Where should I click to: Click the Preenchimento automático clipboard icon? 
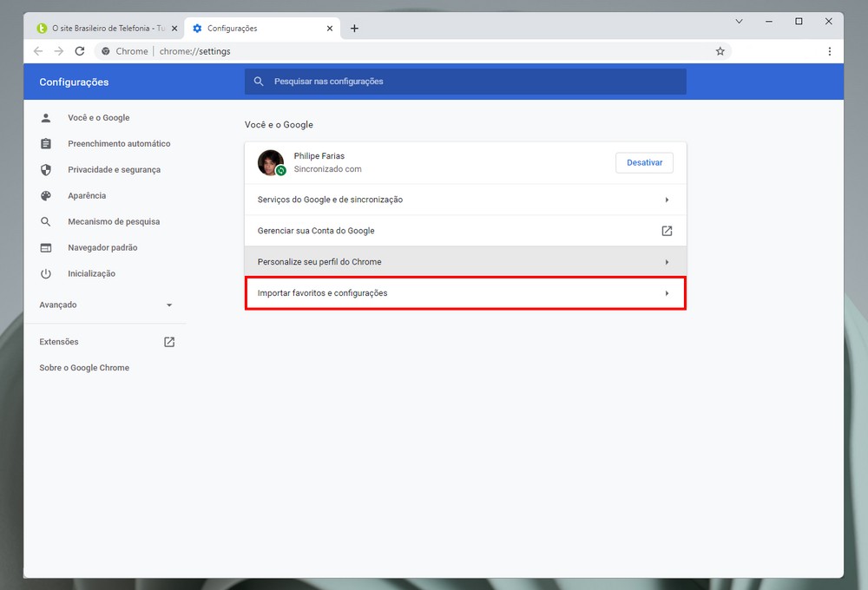(46, 144)
